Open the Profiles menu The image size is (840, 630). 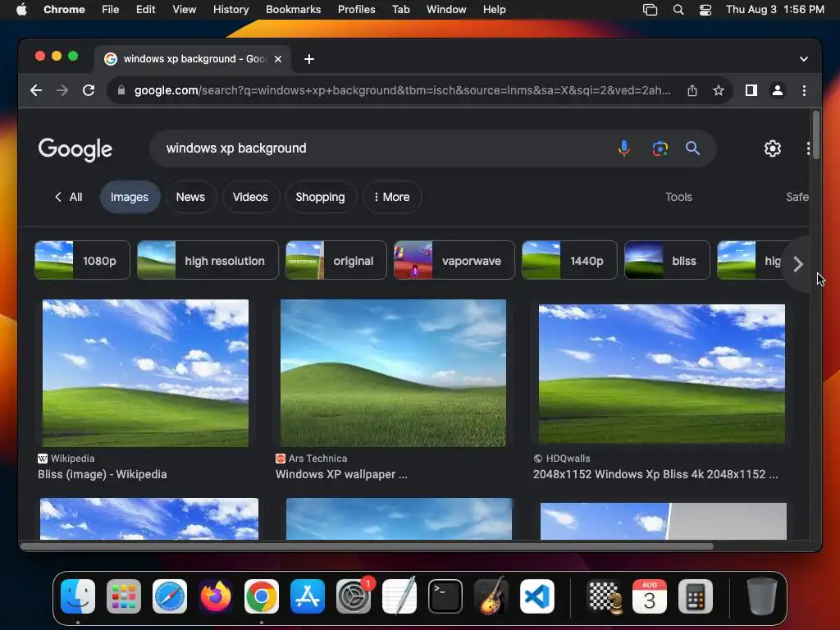[x=356, y=10]
